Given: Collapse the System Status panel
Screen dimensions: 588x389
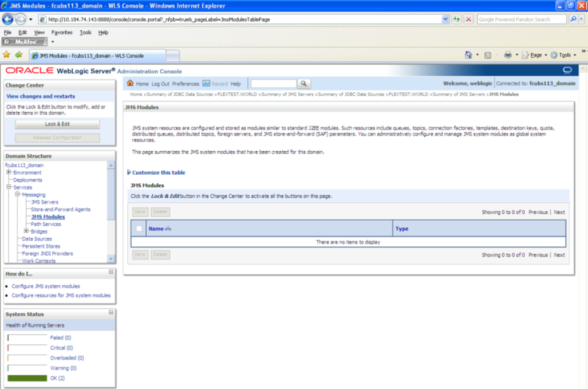Looking at the screenshot, I should pos(111,312).
